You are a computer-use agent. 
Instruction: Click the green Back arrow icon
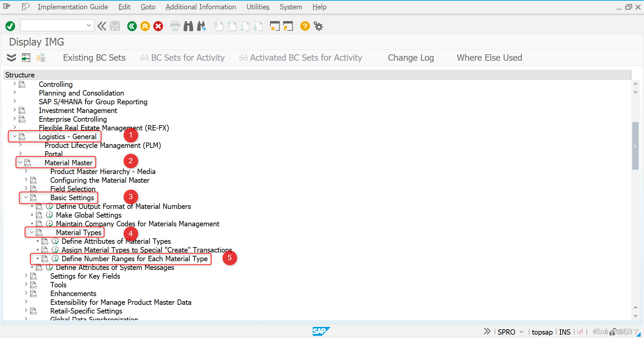pos(132,26)
